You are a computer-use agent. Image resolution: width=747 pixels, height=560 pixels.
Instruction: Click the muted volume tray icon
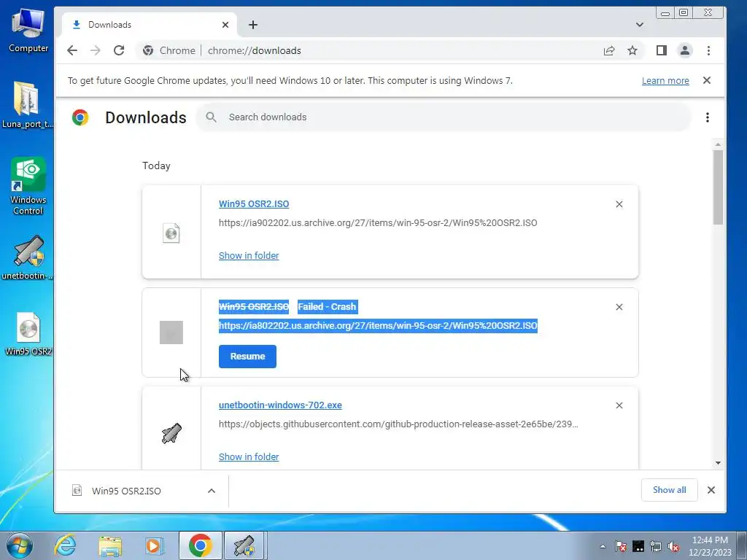673,546
